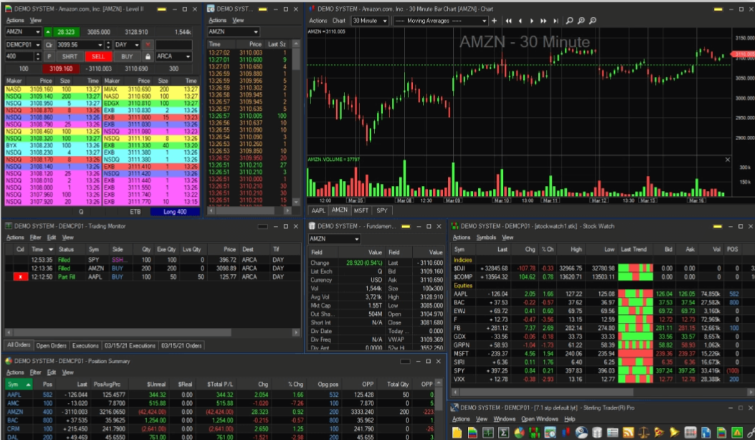Image resolution: width=755 pixels, height=440 pixels.
Task: Open the yellow bell icon
Action: pyautogui.click(x=675, y=432)
